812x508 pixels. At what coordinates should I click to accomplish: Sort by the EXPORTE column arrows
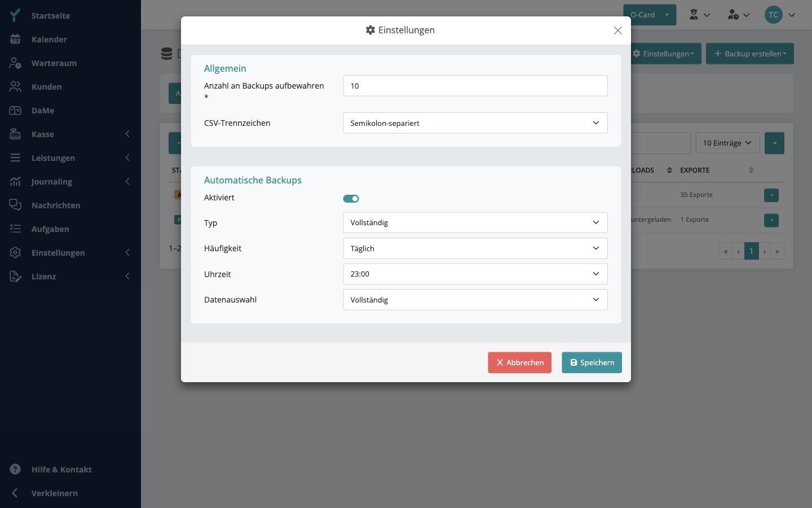[751, 170]
